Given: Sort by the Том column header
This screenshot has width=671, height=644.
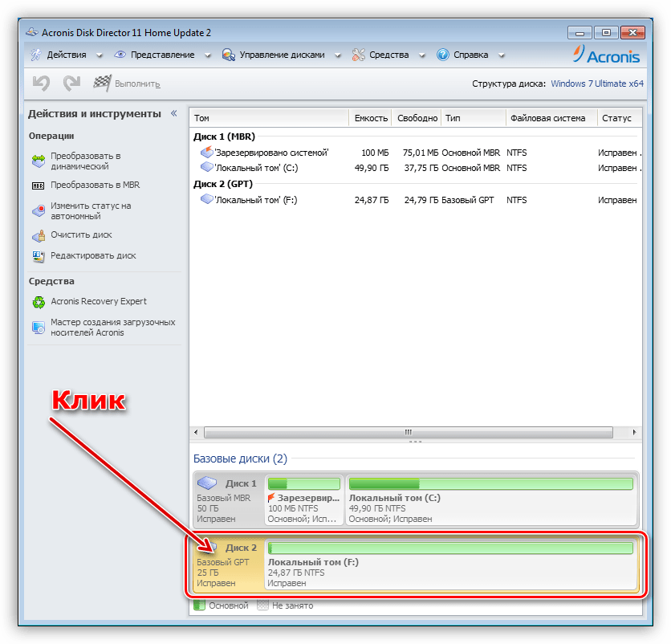Looking at the screenshot, I should pyautogui.click(x=269, y=118).
